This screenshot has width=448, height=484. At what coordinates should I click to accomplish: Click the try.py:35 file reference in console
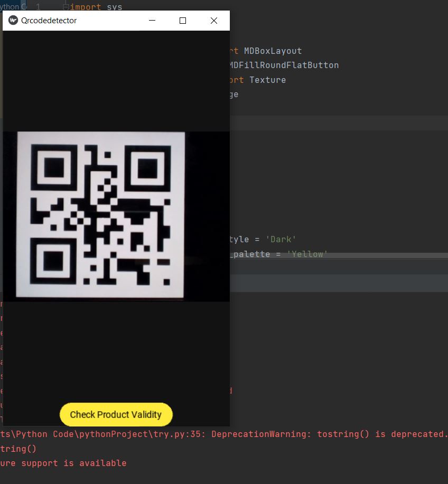177,434
